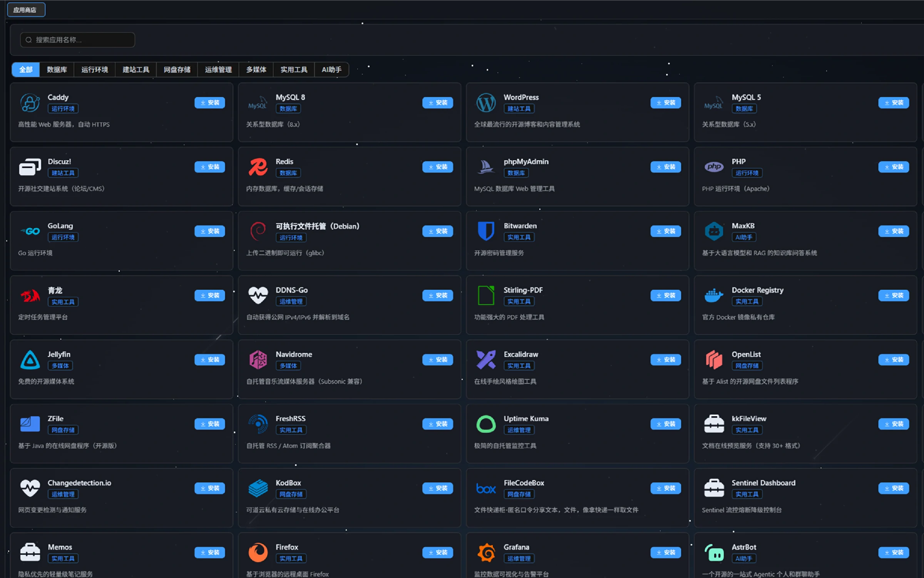The height and width of the screenshot is (578, 924).
Task: Click the GoLang logo icon
Action: [x=30, y=231]
